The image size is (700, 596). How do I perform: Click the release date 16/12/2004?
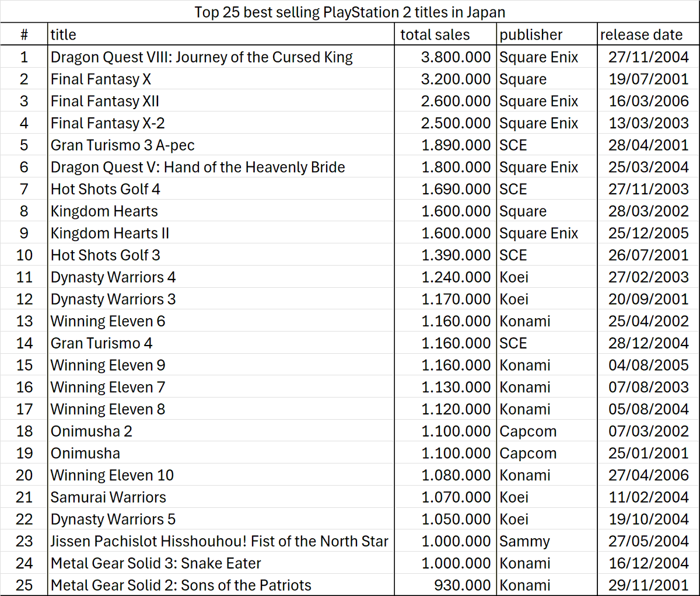648,563
